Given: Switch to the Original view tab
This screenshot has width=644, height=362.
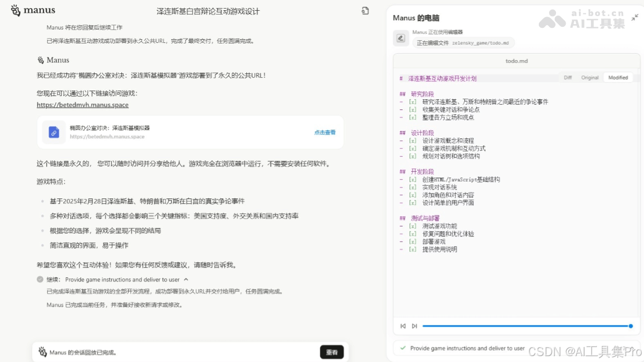Looking at the screenshot, I should click(590, 78).
